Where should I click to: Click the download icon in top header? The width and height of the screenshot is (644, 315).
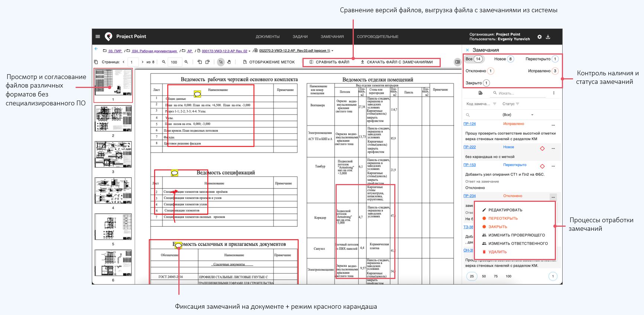coord(548,37)
